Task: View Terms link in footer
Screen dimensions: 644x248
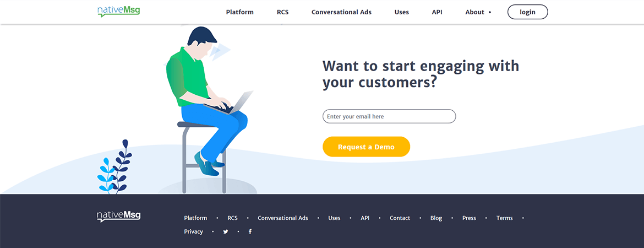Action: pos(504,218)
